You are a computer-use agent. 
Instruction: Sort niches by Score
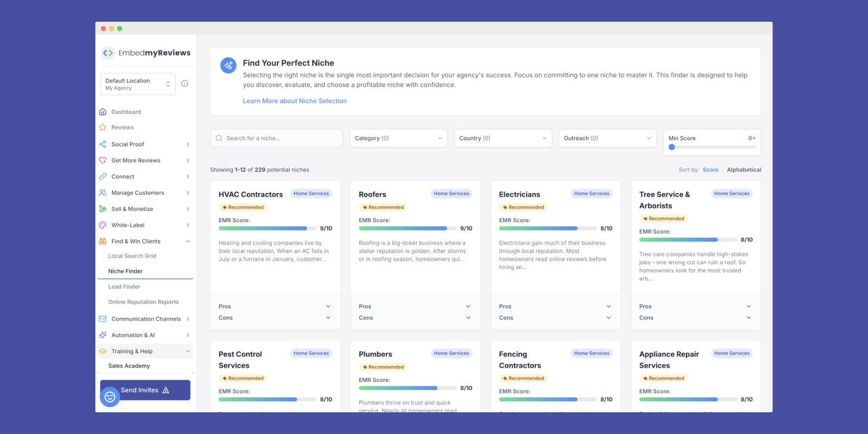point(710,170)
